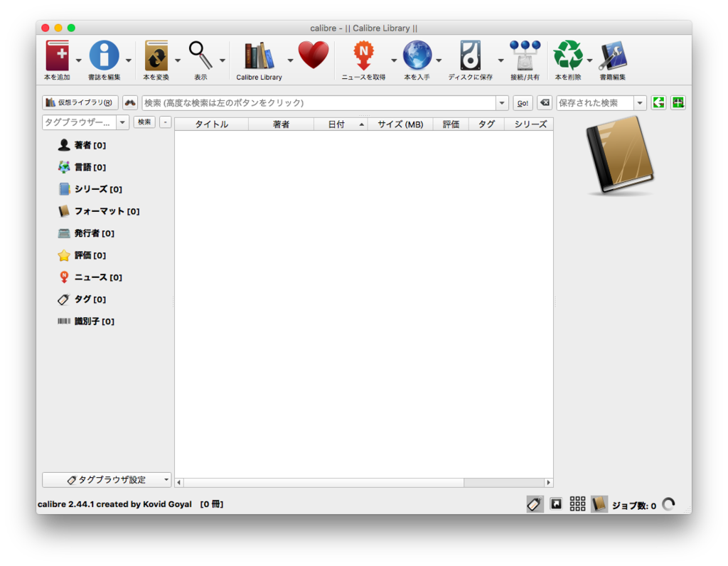Open the Calibre Library bookshelf icon

(x=259, y=55)
